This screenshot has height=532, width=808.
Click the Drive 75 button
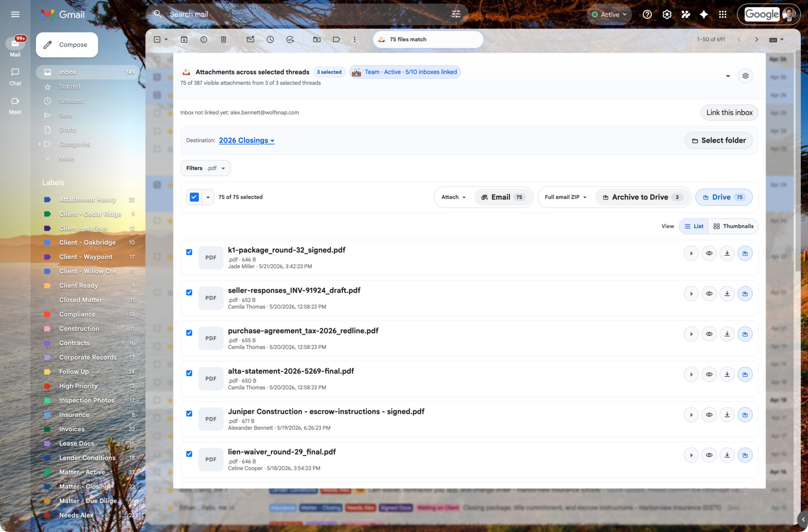(x=724, y=197)
